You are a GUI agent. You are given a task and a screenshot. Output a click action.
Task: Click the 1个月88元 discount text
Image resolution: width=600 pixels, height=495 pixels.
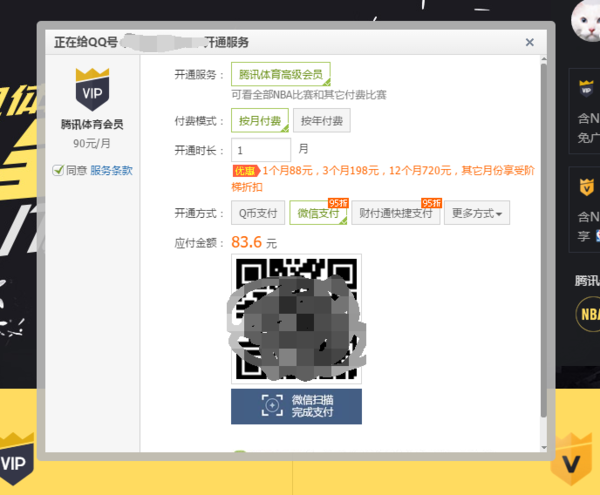(x=288, y=171)
